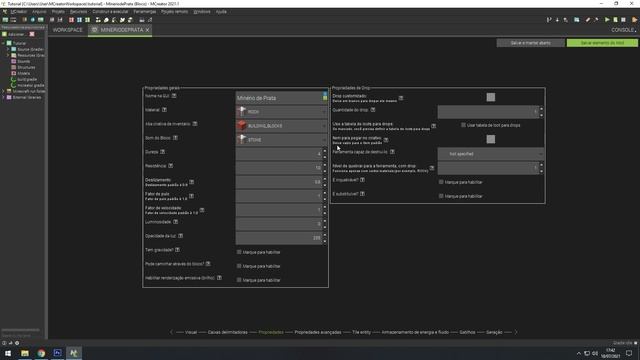
Task: Click the help icon beside É inquebrável?
Action: 362,180
